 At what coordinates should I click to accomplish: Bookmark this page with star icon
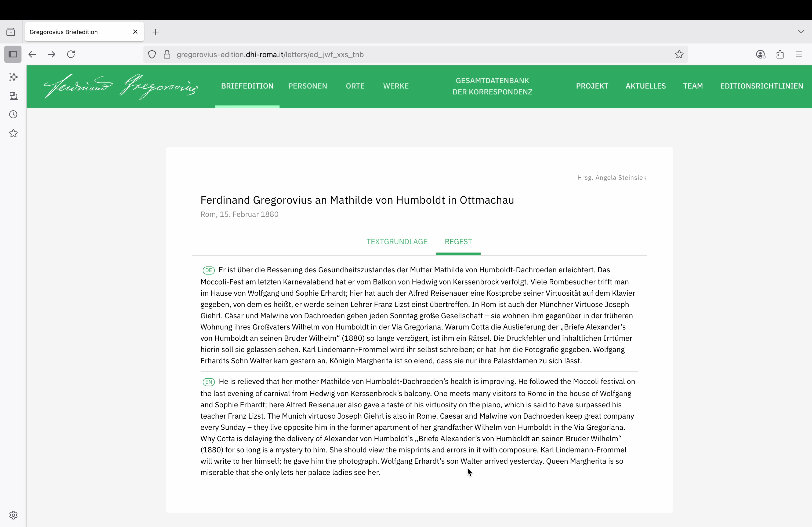pos(679,54)
